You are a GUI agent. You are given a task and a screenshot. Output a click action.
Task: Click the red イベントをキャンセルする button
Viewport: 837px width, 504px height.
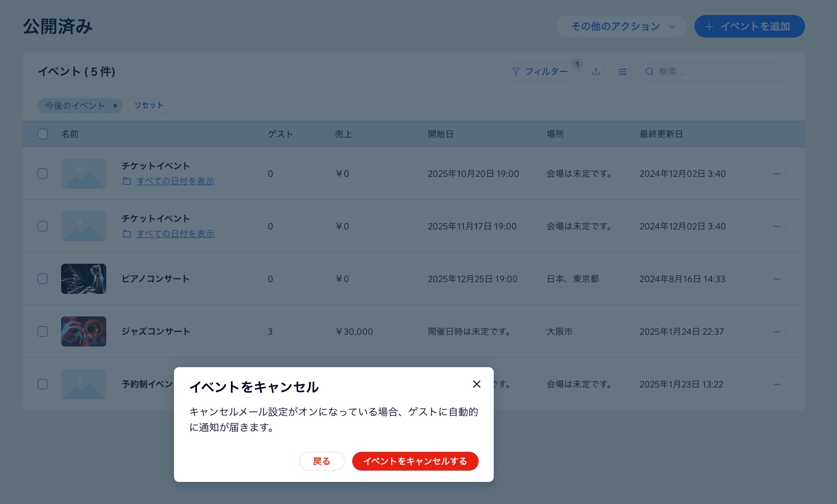[x=415, y=461]
